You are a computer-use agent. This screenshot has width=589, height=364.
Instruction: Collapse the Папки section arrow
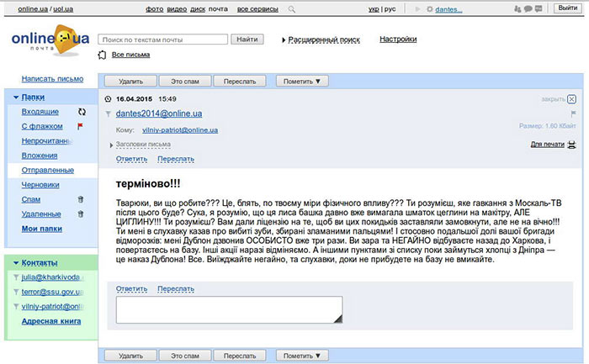[16, 98]
